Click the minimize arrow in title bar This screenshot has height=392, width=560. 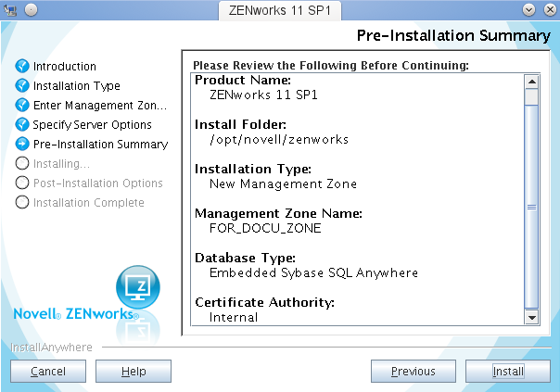[x=528, y=9]
